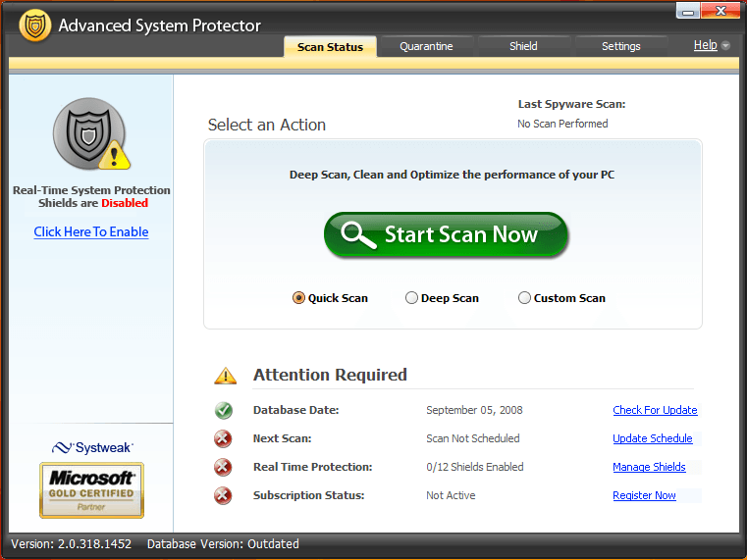Click the disabled shield warning icon
Image resolution: width=747 pixels, height=560 pixels.
pos(91,134)
